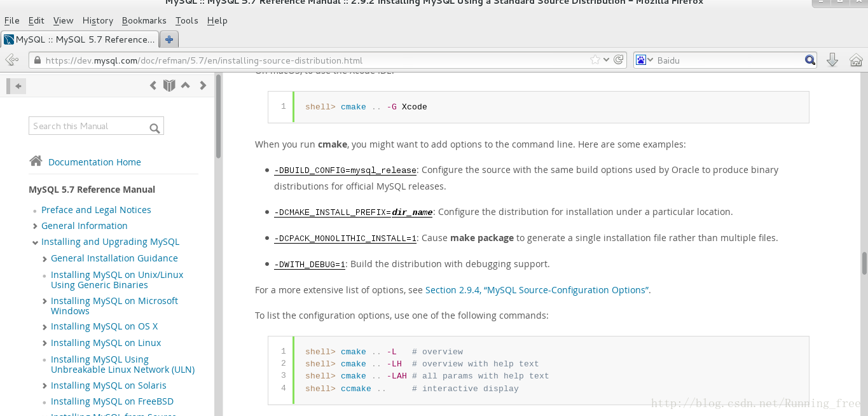Click the cmake .. -LAH code line
This screenshot has height=416, width=868.
pos(427,376)
